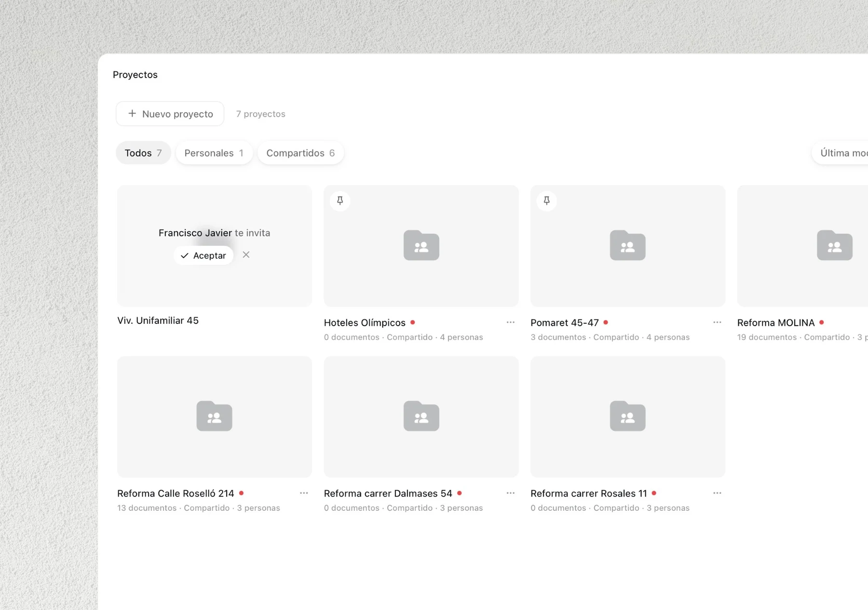Unpin the Pomaret 45-47 project
Image resolution: width=868 pixels, height=610 pixels.
pyautogui.click(x=546, y=200)
